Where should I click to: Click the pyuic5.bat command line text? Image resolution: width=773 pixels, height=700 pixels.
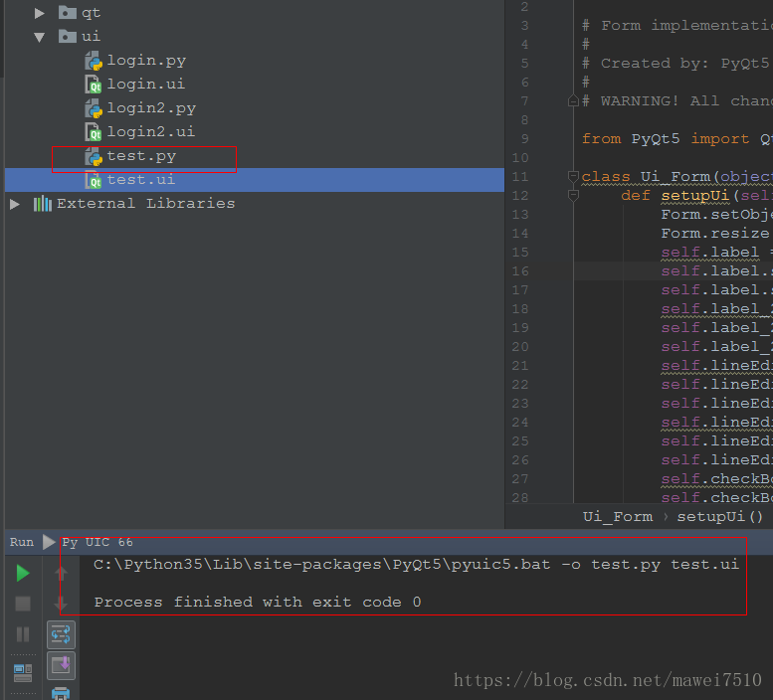416,565
